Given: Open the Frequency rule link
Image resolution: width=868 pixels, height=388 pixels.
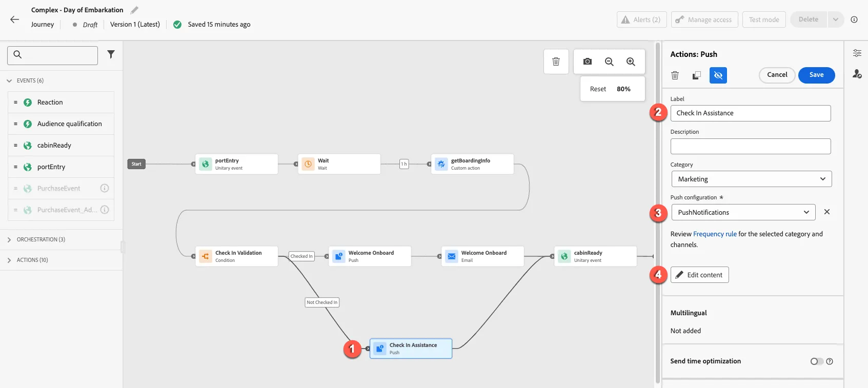Looking at the screenshot, I should [715, 234].
